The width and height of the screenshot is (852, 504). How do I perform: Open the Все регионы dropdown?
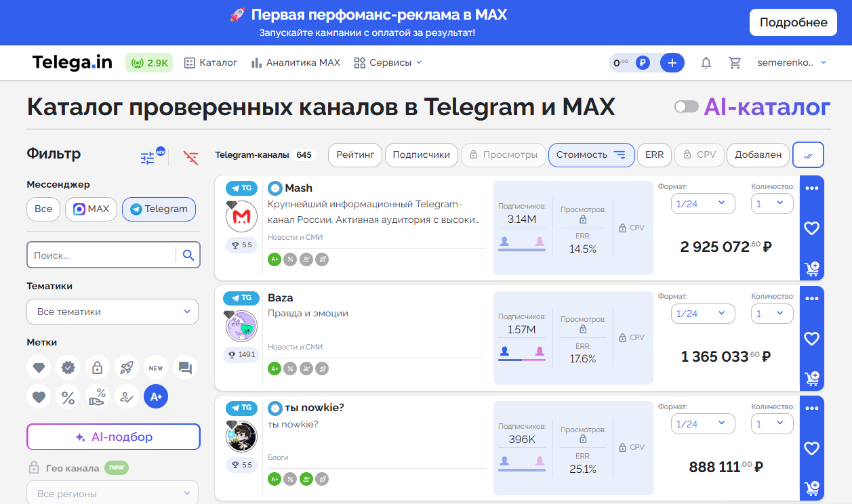113,492
